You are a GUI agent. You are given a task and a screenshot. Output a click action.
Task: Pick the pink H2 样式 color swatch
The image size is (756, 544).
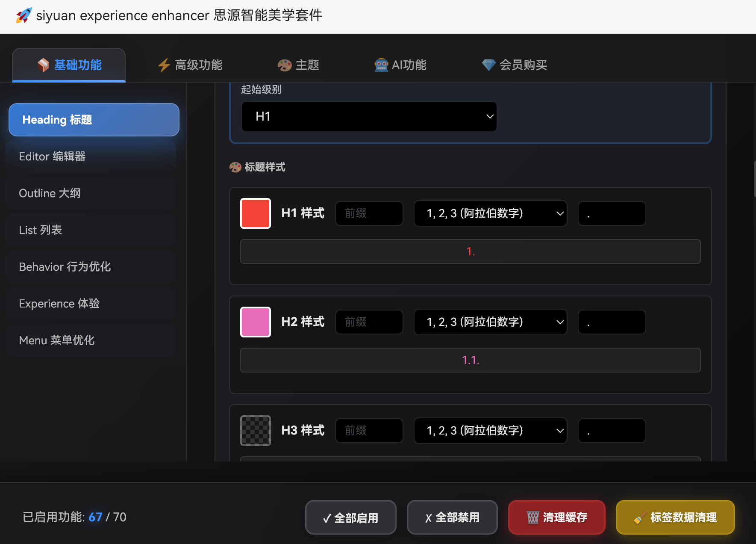256,322
